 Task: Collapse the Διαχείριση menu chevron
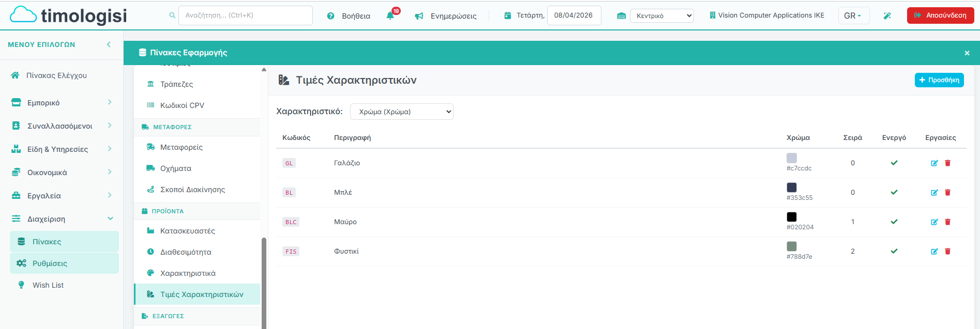coord(110,218)
